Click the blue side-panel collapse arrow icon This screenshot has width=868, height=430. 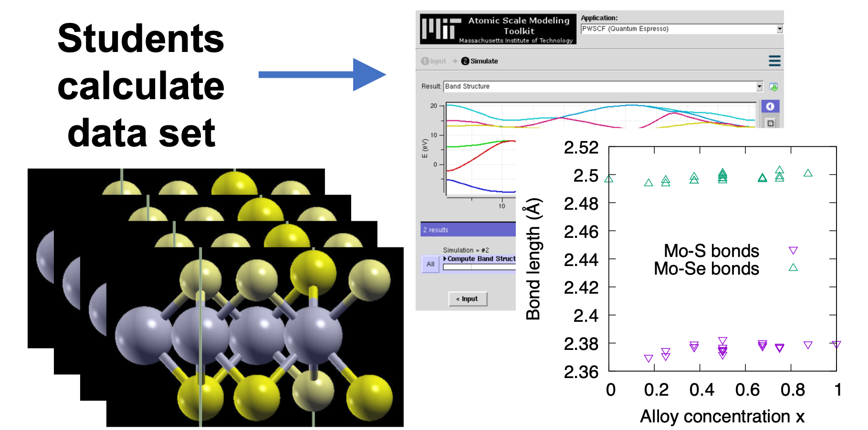point(770,106)
